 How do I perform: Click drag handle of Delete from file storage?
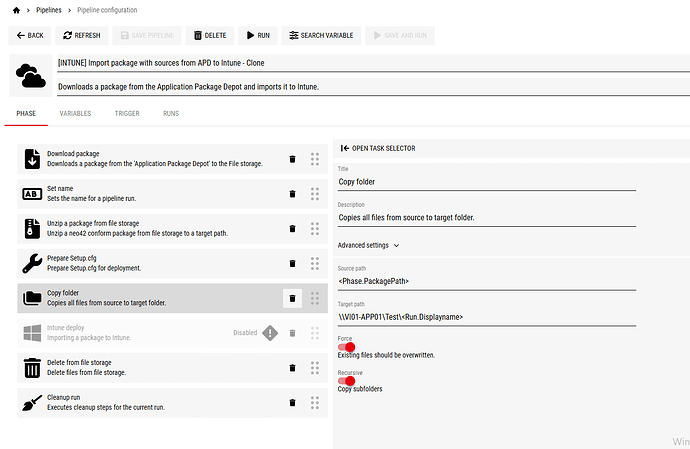[x=315, y=368]
